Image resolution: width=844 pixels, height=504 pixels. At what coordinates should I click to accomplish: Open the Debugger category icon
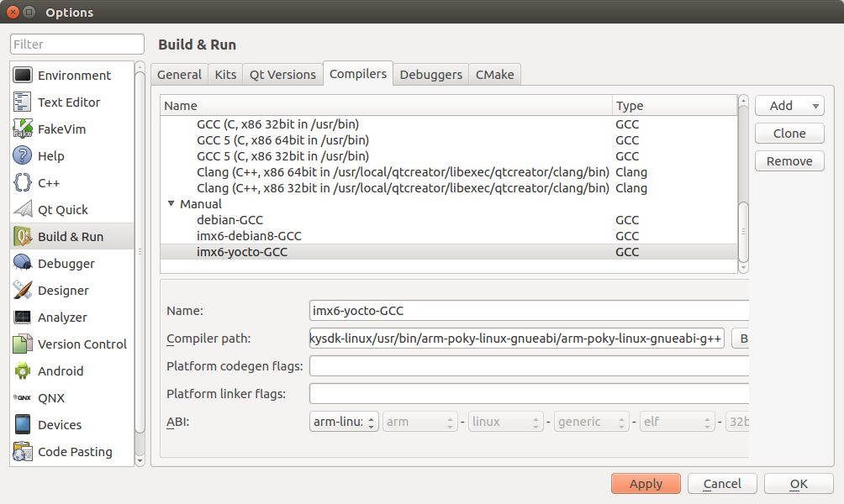point(24,264)
